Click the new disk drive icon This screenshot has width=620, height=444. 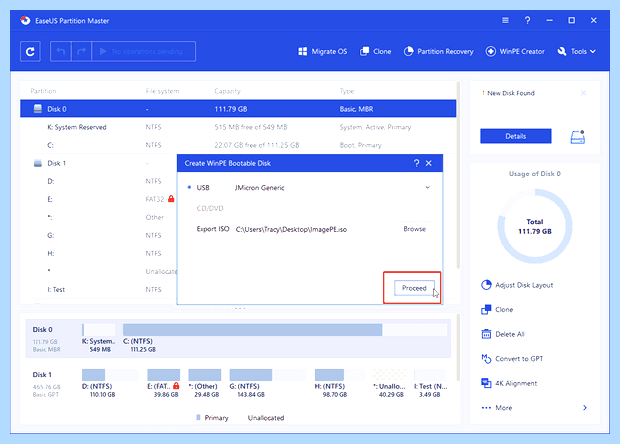(x=578, y=137)
